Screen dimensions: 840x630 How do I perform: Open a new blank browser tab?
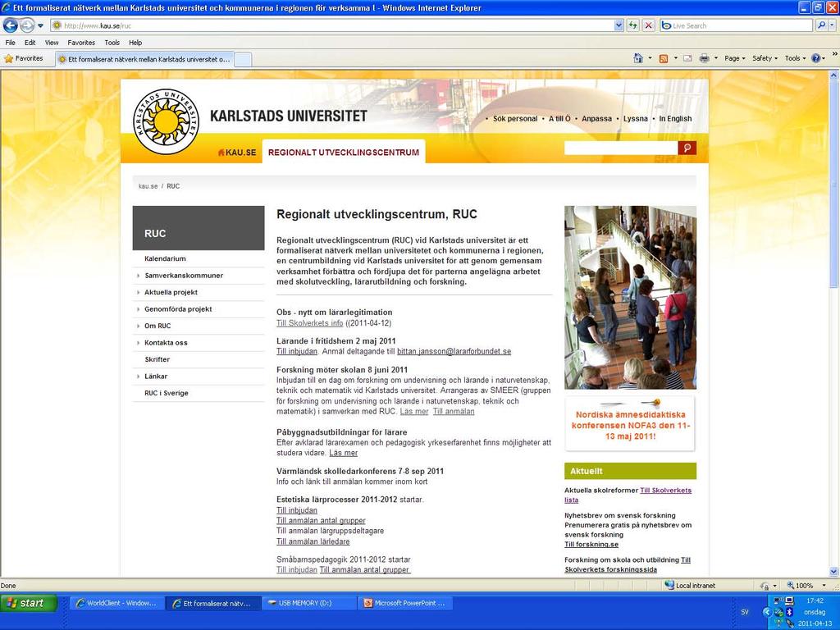pos(243,59)
